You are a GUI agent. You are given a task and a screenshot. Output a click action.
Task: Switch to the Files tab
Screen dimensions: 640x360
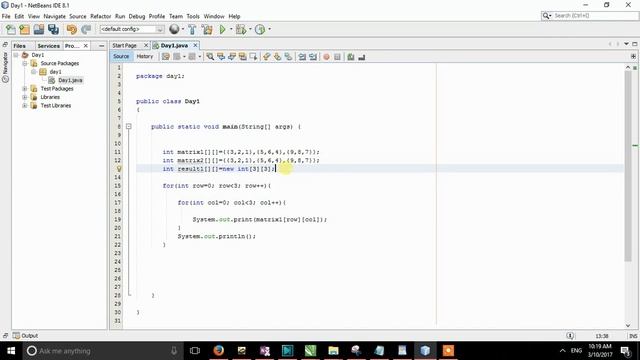19,46
